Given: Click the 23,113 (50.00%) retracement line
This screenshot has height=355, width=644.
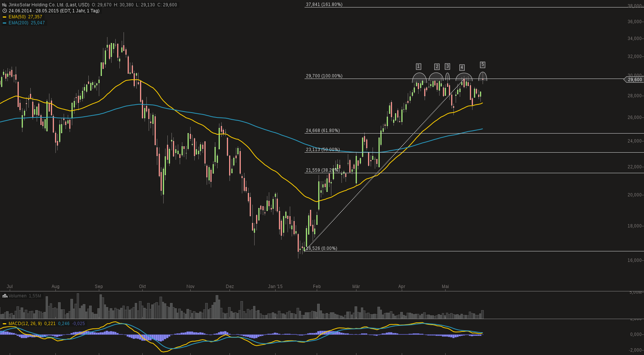Looking at the screenshot, I should [323, 149].
